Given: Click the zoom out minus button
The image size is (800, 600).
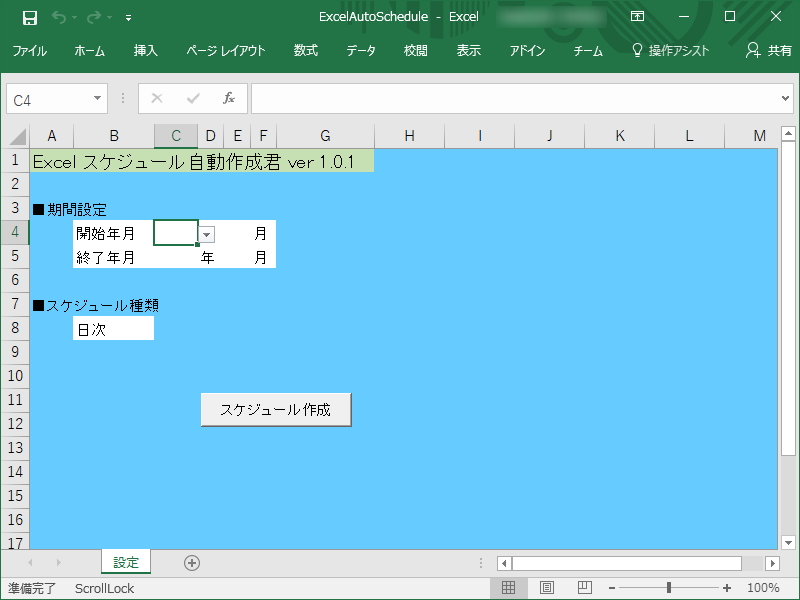Looking at the screenshot, I should (612, 588).
